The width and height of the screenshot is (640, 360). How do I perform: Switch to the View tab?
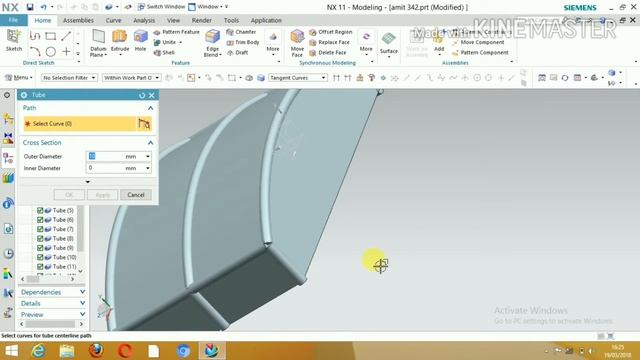pos(173,20)
